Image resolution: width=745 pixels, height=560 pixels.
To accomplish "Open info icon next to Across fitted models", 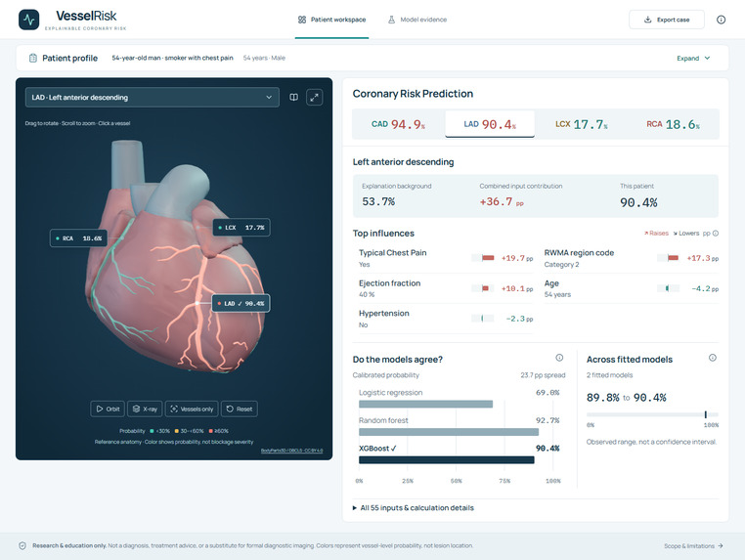I will (x=712, y=358).
